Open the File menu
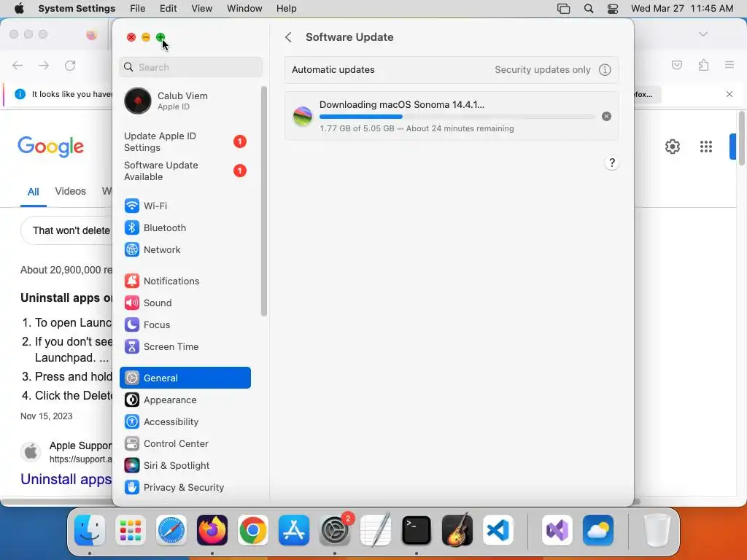The height and width of the screenshot is (560, 747). 138,9
